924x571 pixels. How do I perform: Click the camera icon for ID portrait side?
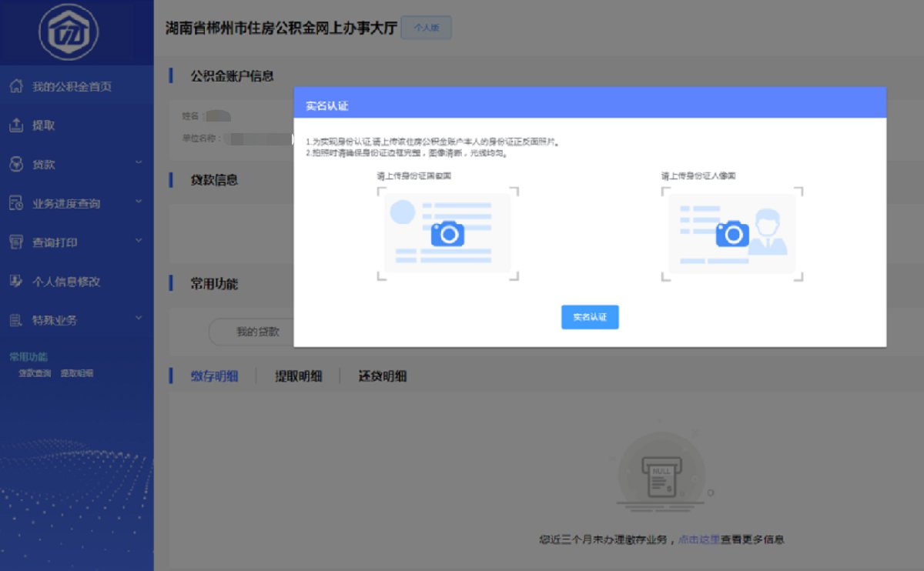point(732,233)
